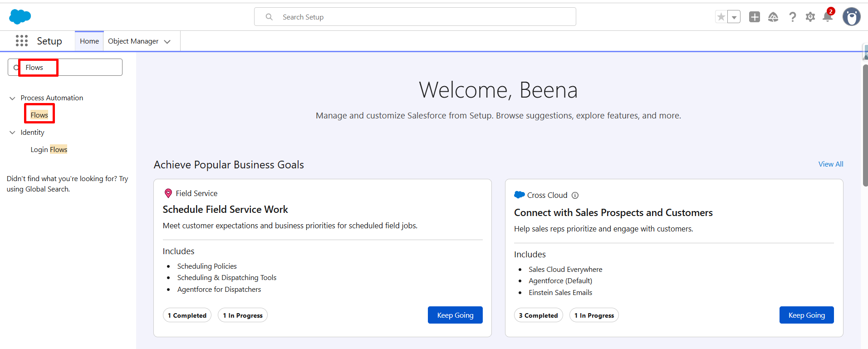Click the Cross Cloud icon

520,195
